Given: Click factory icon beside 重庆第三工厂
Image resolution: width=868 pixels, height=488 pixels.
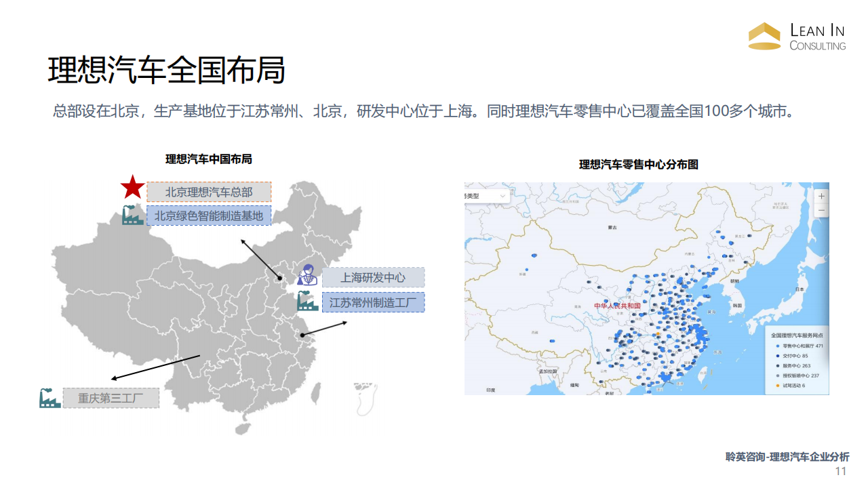Looking at the screenshot, I should (x=50, y=397).
